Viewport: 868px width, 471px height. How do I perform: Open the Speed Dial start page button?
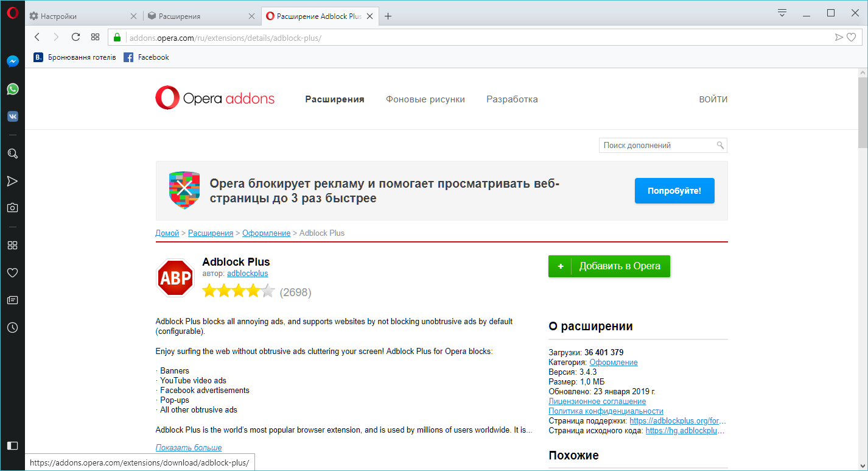coord(95,37)
